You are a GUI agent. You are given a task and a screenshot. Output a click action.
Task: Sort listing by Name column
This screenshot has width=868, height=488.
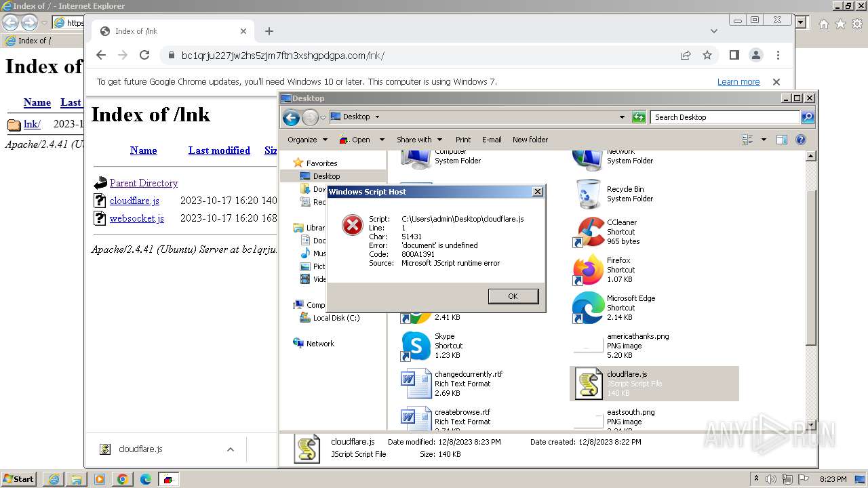144,150
